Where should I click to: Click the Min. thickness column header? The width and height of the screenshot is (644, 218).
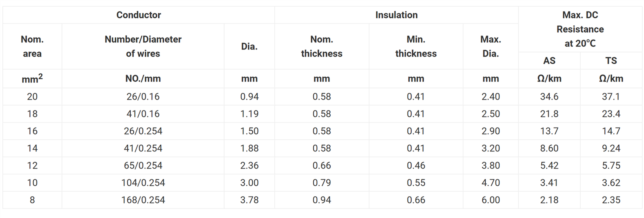tap(416, 46)
